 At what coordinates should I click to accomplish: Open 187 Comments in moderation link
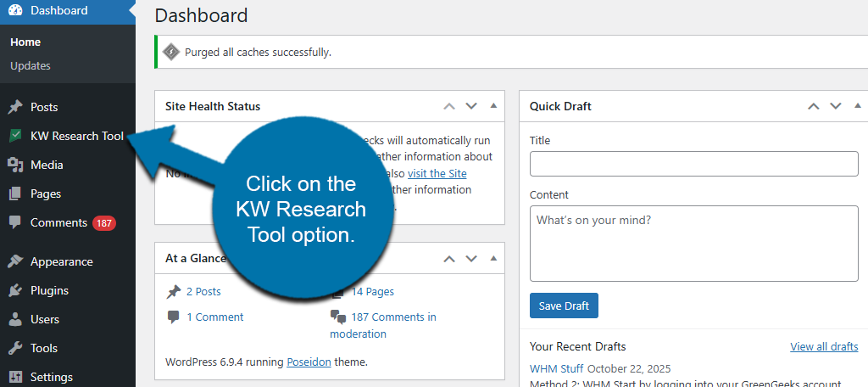[x=383, y=325]
